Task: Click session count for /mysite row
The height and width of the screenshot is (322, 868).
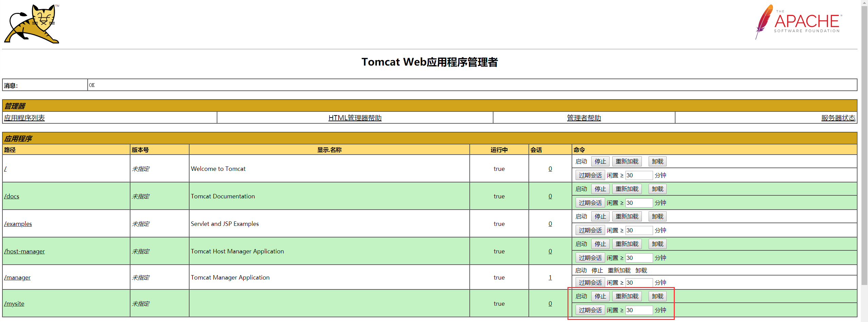Action: point(550,304)
